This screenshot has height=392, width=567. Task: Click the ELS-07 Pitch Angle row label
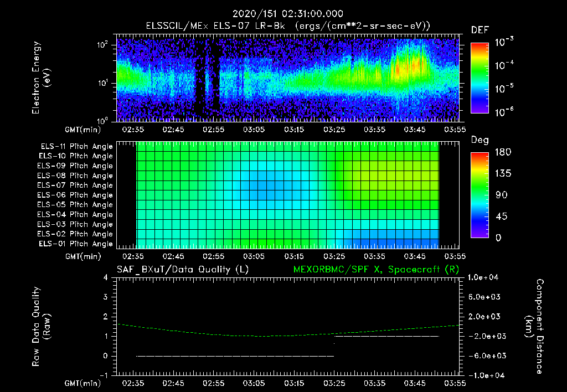point(75,185)
